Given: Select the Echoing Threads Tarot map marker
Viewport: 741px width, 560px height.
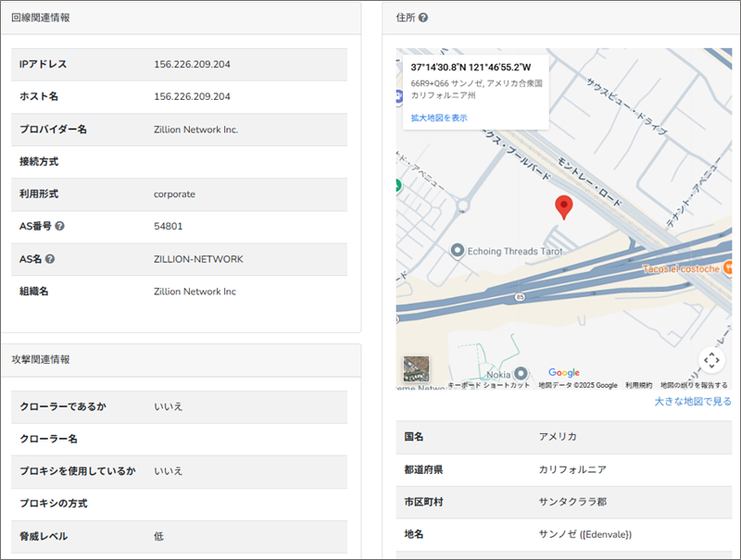Looking at the screenshot, I should pyautogui.click(x=457, y=251).
